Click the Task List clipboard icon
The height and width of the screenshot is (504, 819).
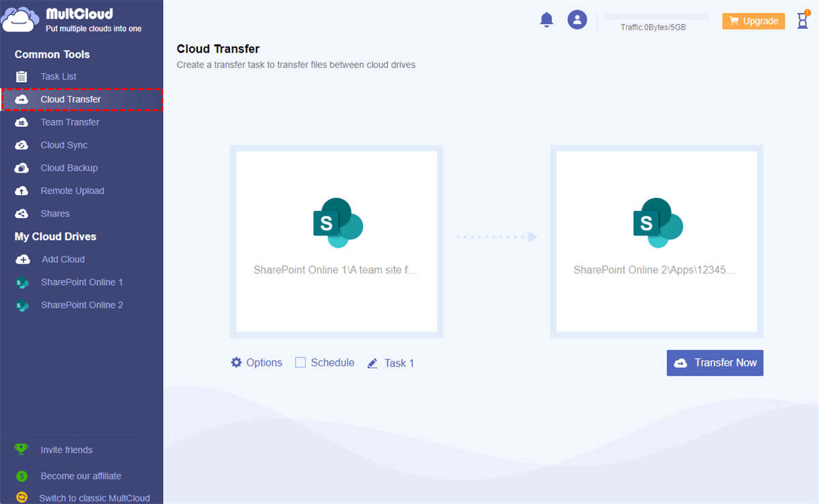tap(22, 76)
